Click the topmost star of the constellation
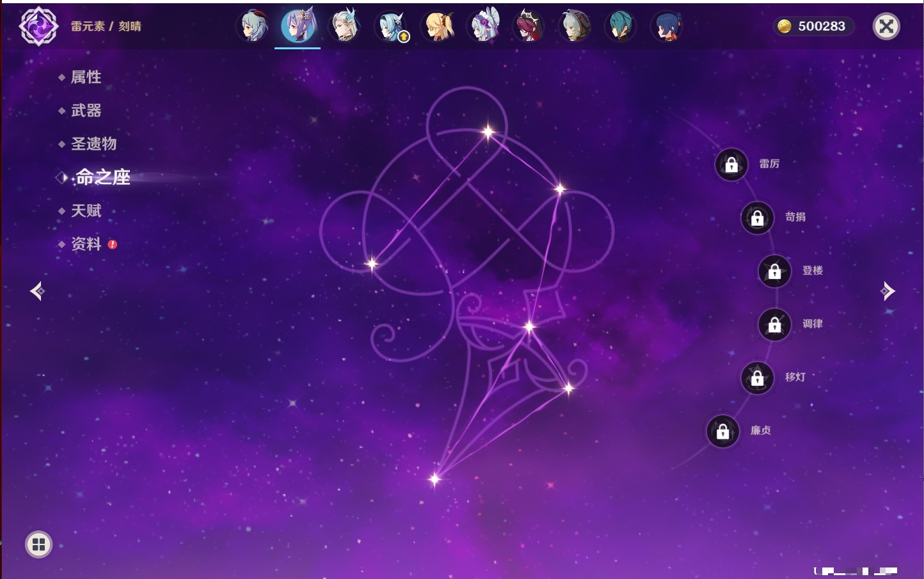This screenshot has width=924, height=579. pyautogui.click(x=488, y=132)
